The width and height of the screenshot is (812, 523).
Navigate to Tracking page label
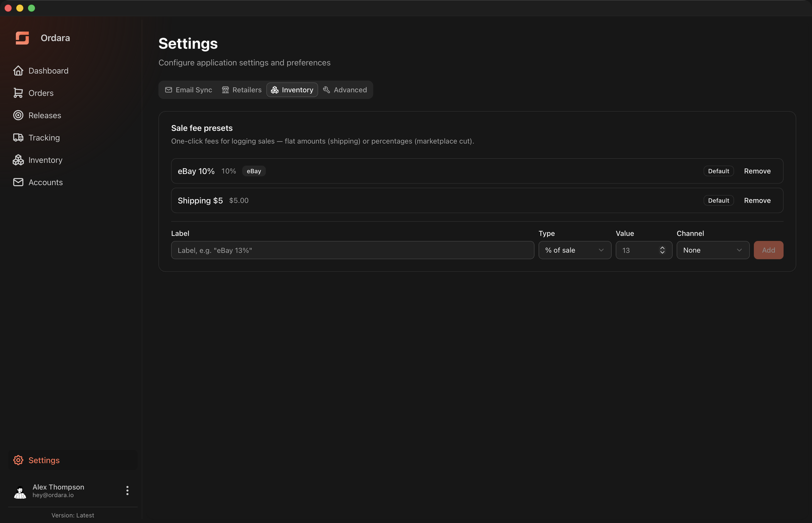click(x=44, y=138)
